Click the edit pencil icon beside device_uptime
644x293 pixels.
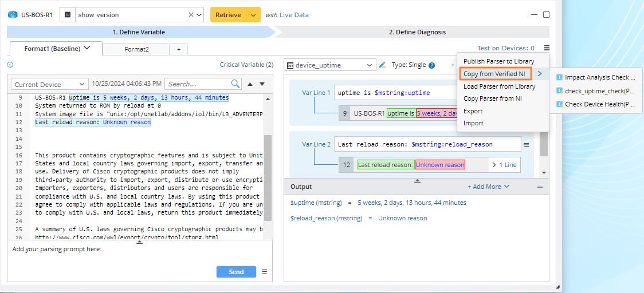(x=383, y=65)
